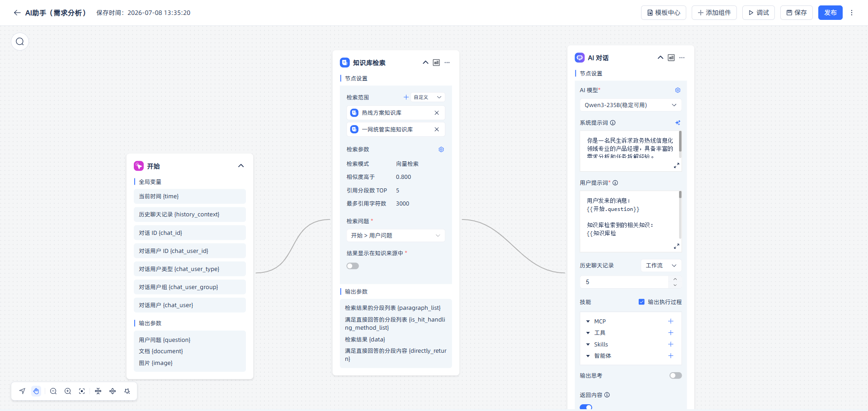This screenshot has width=868, height=411.
Task: Click the 系统提示词 generate sparkle icon
Action: pos(678,123)
